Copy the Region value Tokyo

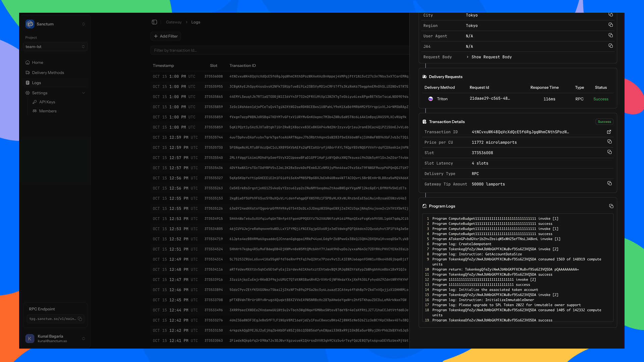pos(610,25)
